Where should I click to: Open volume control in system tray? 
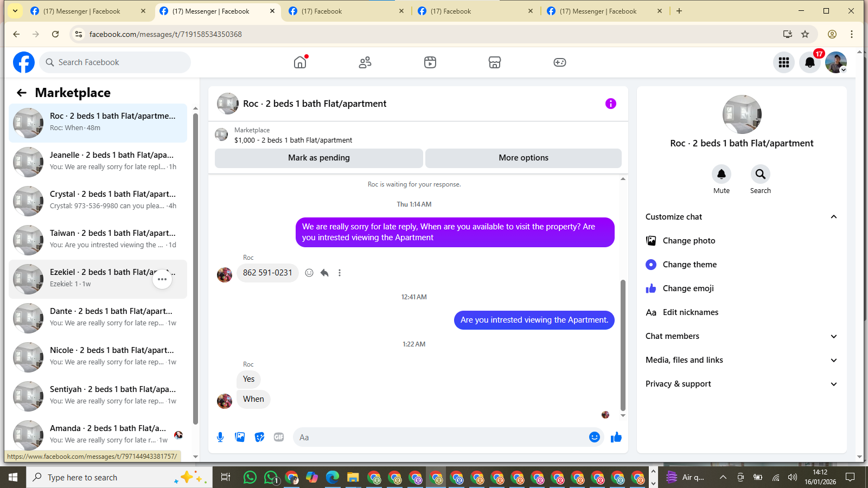coord(793,477)
